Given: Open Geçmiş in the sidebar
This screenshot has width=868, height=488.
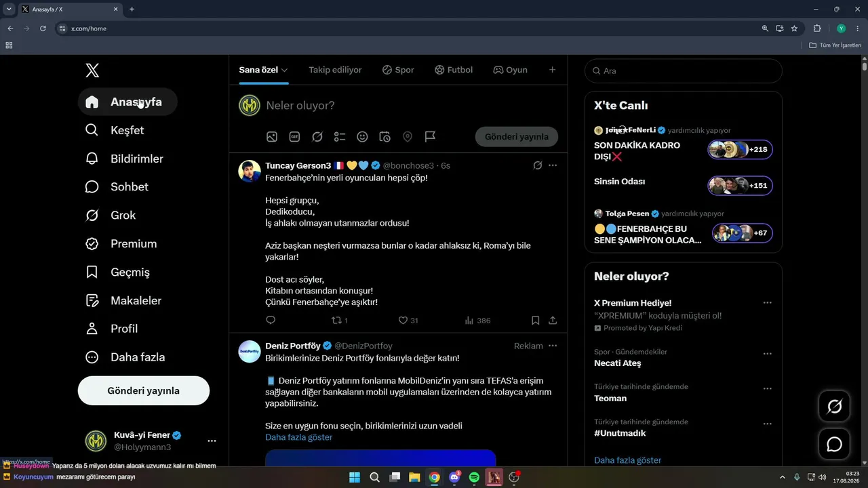Looking at the screenshot, I should 118,272.
